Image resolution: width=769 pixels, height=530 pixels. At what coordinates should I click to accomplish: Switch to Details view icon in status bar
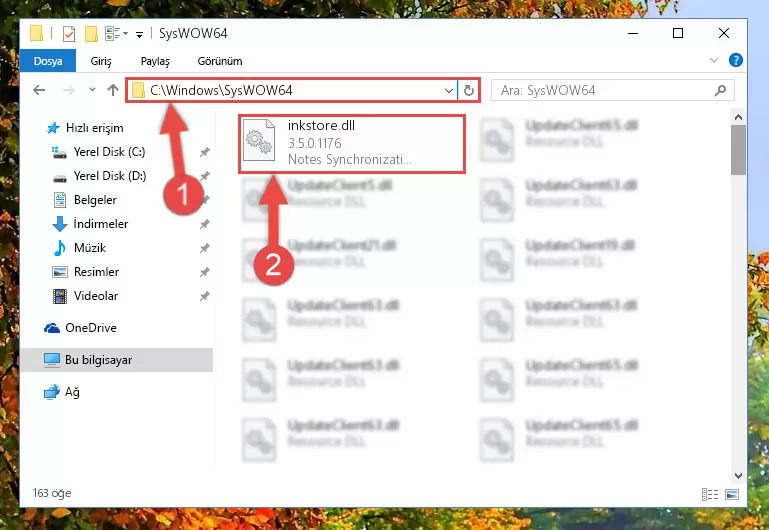pos(710,494)
